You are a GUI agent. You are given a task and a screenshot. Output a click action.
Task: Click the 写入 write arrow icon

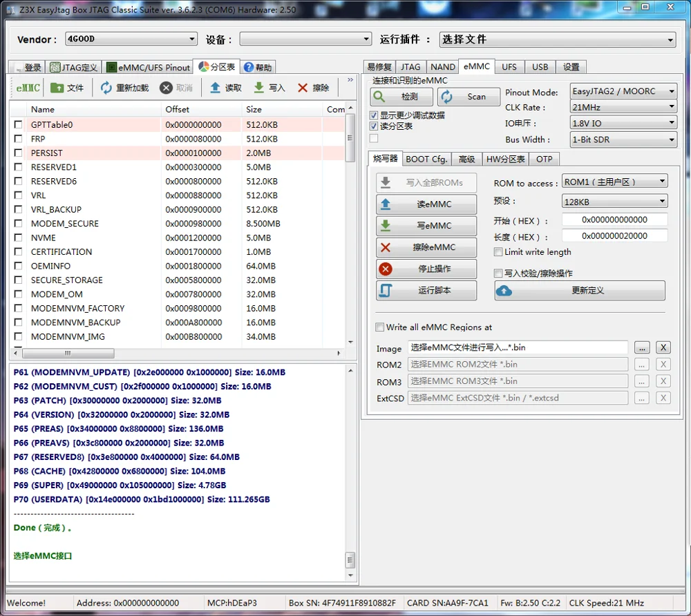pyautogui.click(x=259, y=88)
